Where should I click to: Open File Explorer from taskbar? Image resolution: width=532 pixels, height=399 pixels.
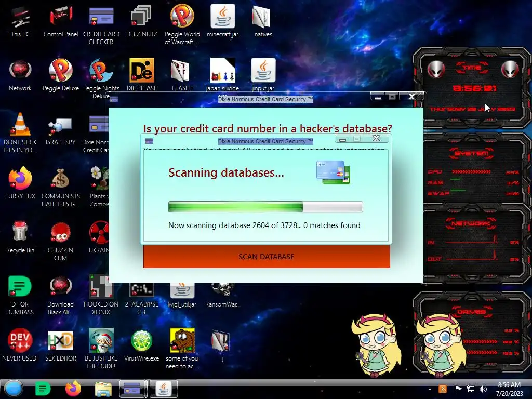[103, 389]
